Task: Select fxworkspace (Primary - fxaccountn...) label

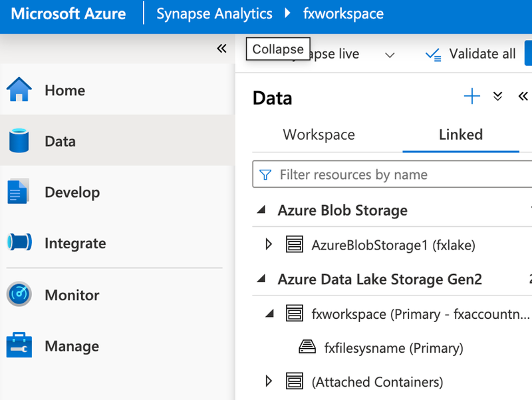Action: (420, 314)
